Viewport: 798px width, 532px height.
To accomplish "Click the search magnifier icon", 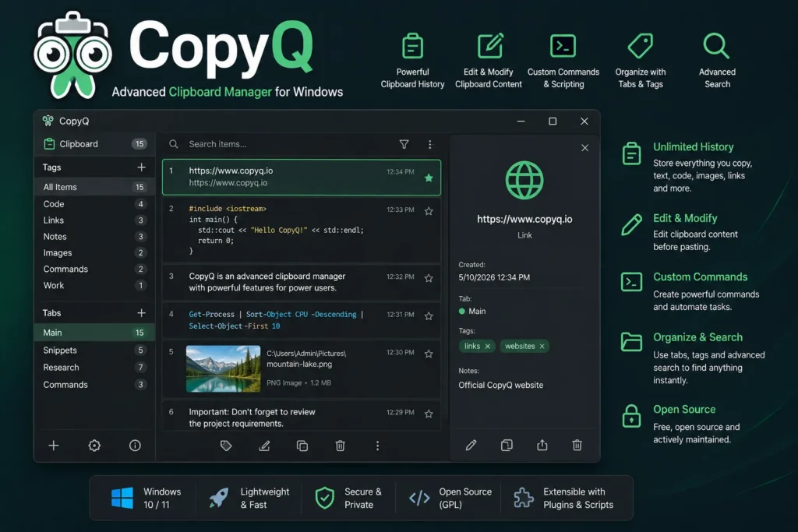I will point(174,144).
